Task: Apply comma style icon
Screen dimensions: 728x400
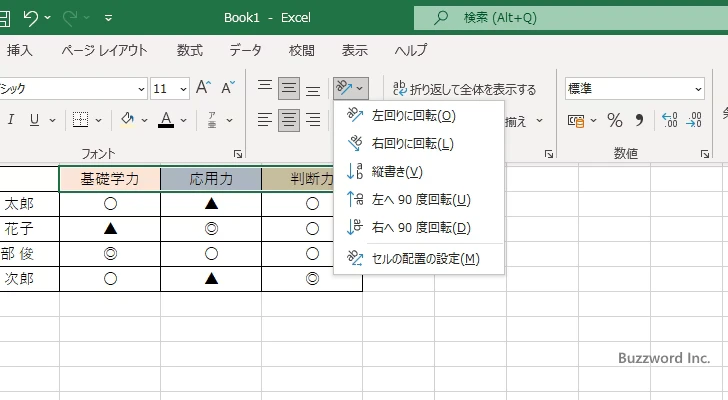Action: click(639, 121)
